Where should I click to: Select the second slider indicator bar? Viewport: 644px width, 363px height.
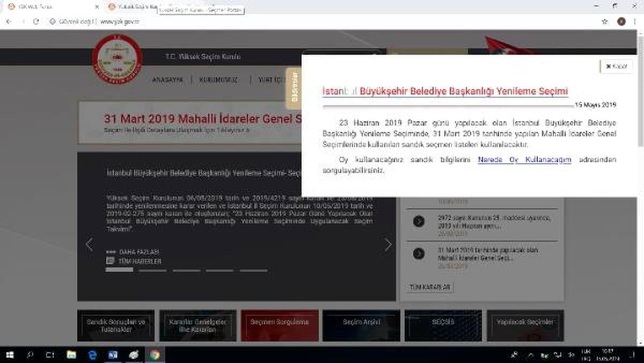tap(153, 270)
